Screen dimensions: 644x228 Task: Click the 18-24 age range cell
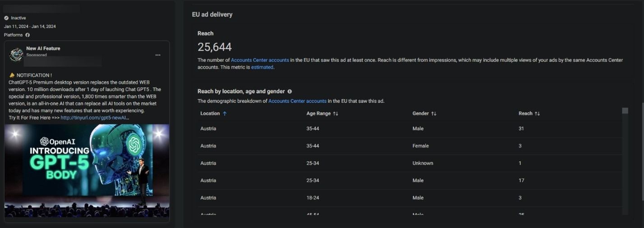(x=313, y=198)
